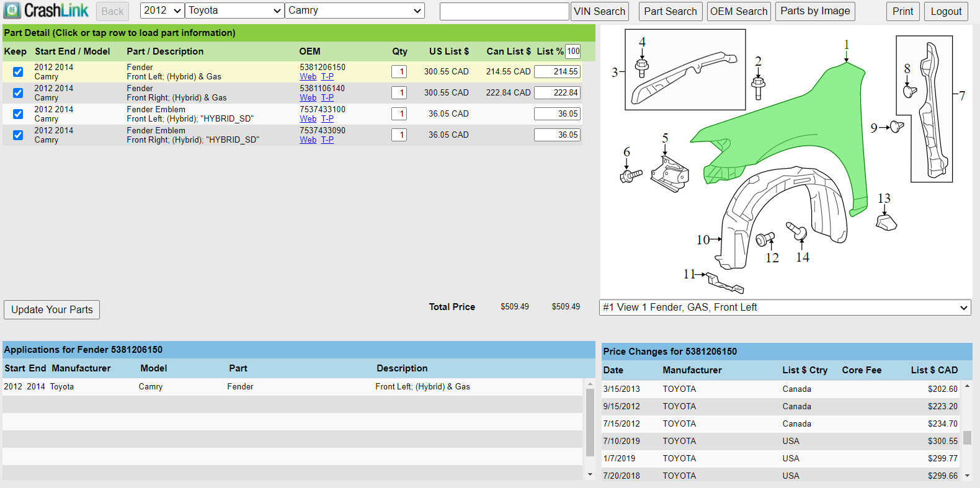
Task: Uncheck Keep for Fender 5381206150
Action: (18, 72)
